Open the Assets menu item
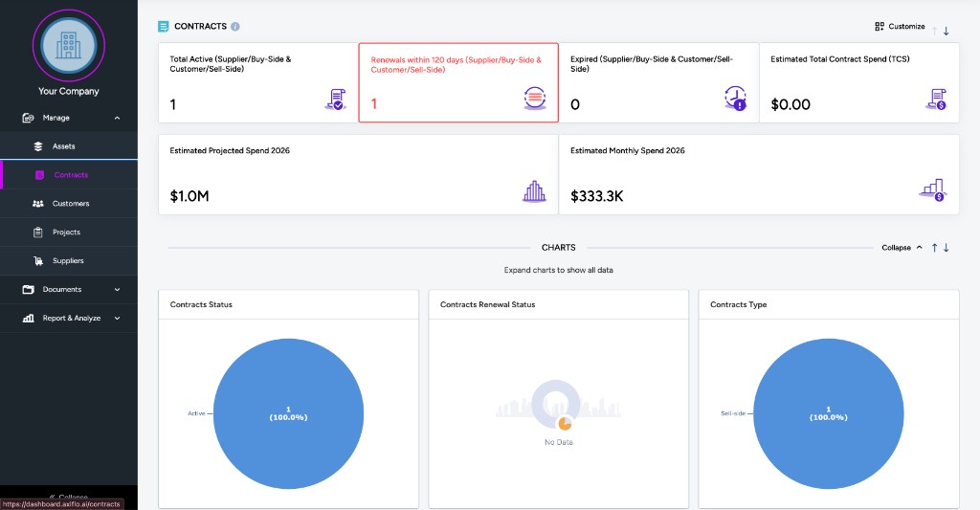The width and height of the screenshot is (980, 510). pos(69,146)
